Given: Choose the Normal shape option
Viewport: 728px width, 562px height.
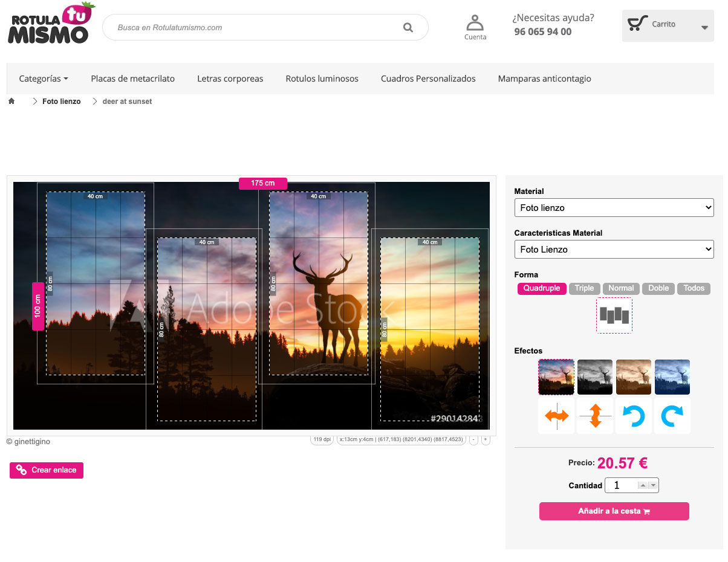Looking at the screenshot, I should [621, 288].
